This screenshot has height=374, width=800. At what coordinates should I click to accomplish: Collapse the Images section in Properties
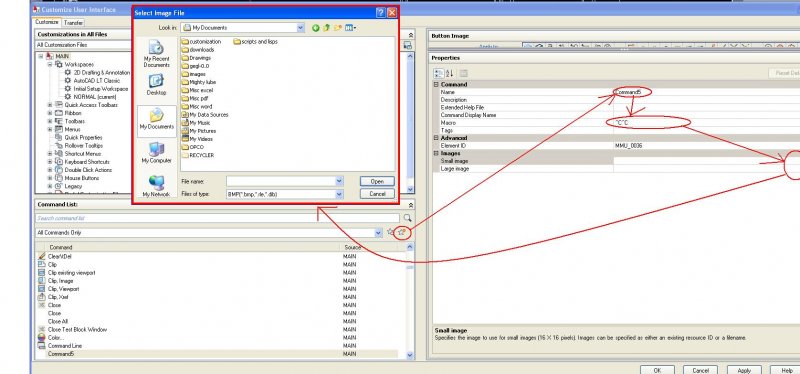[x=436, y=154]
